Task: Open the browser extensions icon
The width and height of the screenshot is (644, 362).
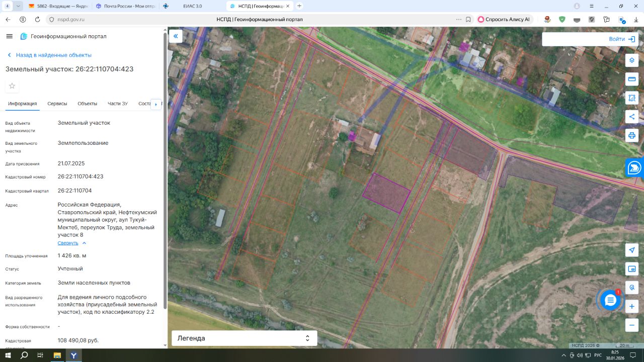Action: tap(607, 19)
